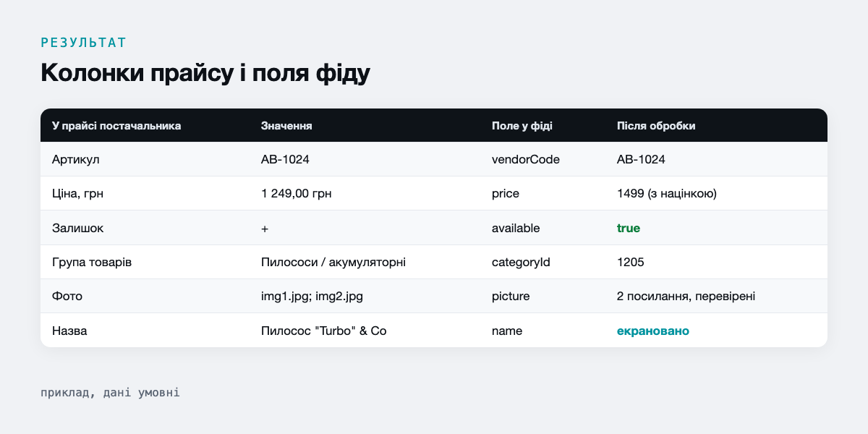The width and height of the screenshot is (868, 434).
Task: Select the "Фото" row label
Action: pyautogui.click(x=67, y=296)
